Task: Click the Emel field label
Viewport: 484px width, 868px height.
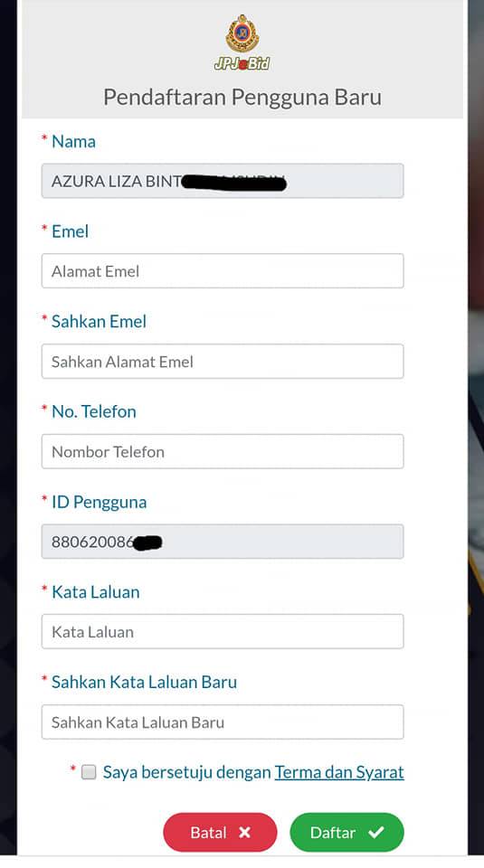Action: [70, 231]
